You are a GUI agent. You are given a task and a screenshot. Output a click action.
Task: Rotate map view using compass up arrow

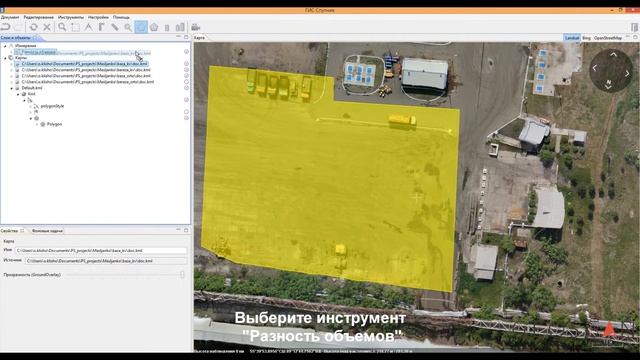tap(613, 54)
